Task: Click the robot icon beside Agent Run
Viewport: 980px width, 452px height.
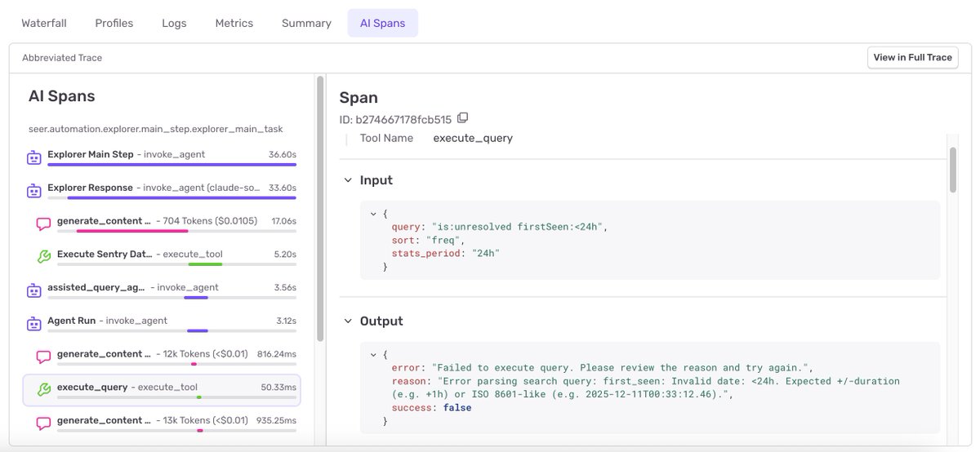Action: click(34, 324)
